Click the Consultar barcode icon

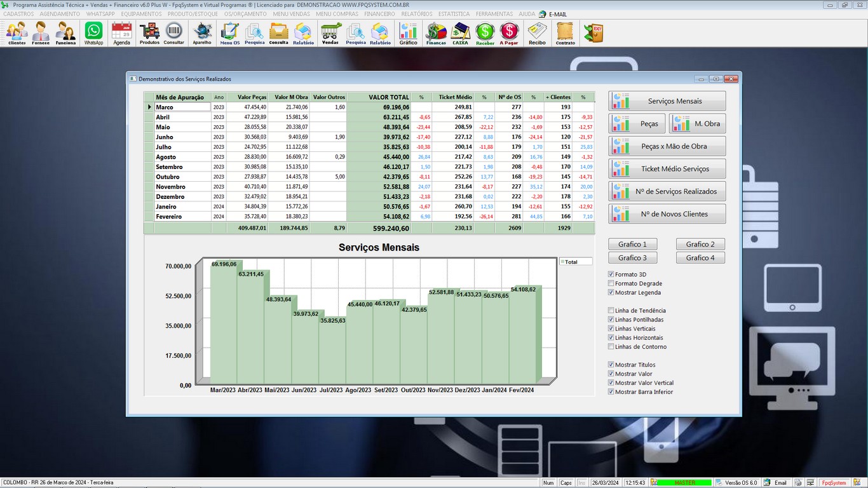[x=174, y=33]
